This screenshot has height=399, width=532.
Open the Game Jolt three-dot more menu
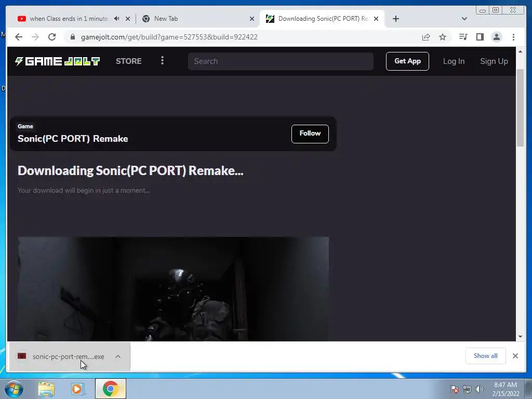(162, 61)
